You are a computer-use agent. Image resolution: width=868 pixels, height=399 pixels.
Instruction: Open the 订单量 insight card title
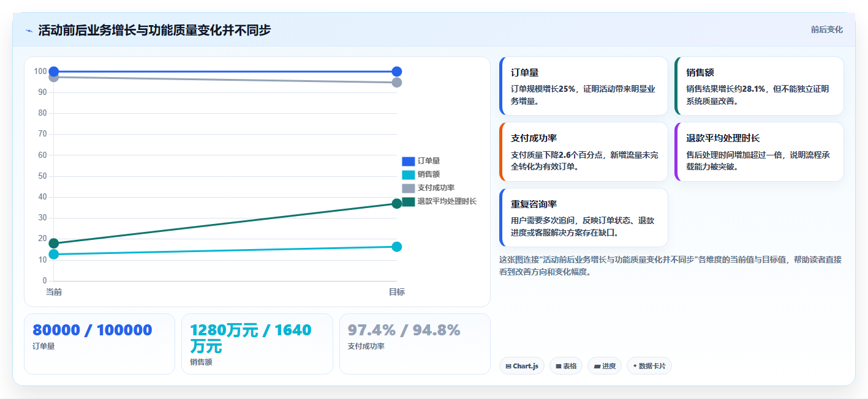(x=524, y=73)
